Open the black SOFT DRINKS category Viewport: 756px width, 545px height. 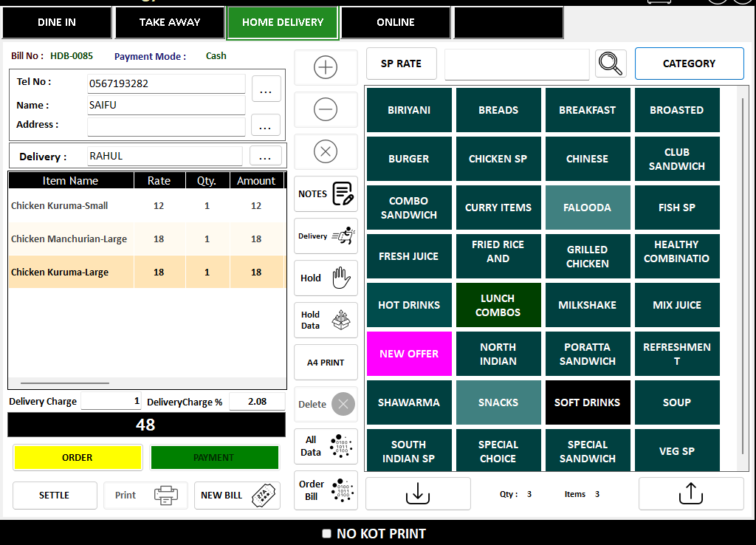[587, 402]
